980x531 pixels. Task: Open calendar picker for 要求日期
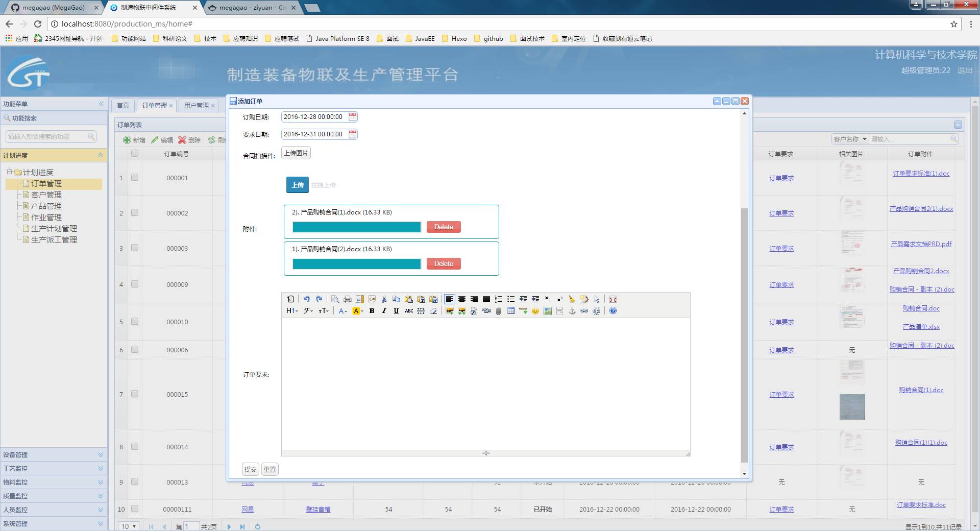[353, 134]
